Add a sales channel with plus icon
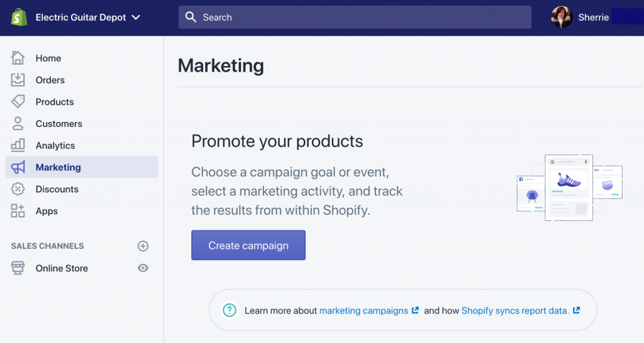 point(143,246)
